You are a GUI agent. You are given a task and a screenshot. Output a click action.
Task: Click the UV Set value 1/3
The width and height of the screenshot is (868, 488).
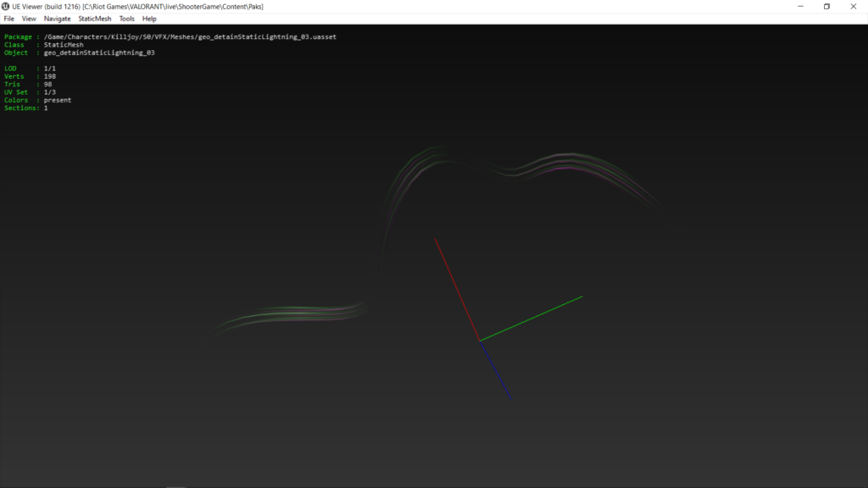50,92
